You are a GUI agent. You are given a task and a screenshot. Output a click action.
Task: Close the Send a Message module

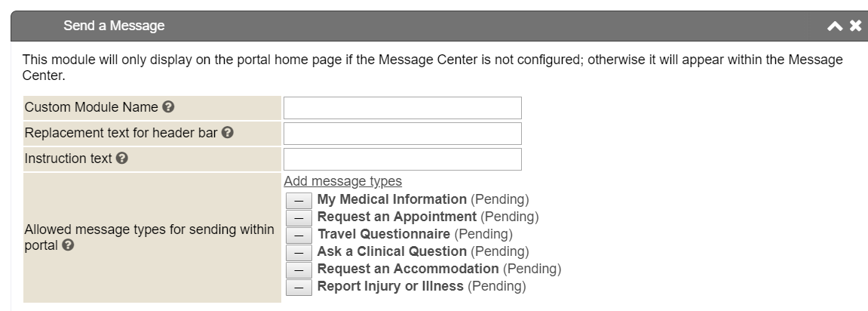(855, 26)
